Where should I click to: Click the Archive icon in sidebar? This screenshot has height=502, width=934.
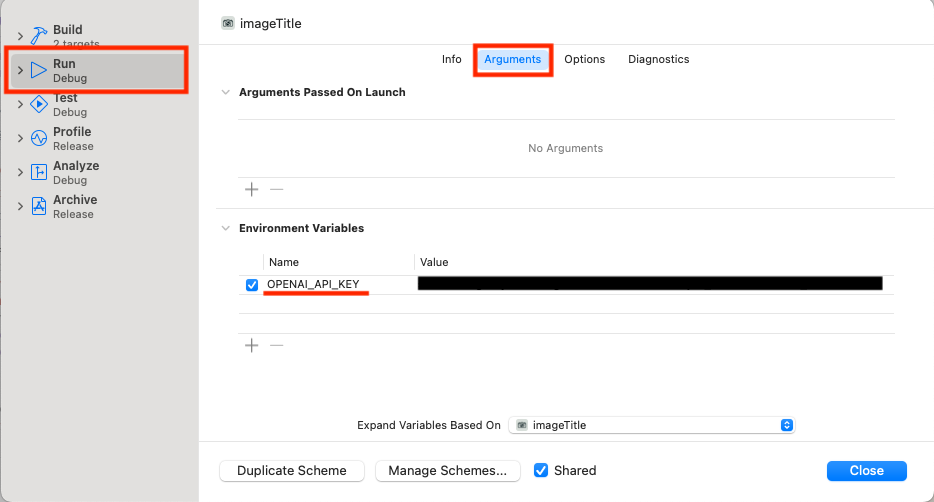tap(39, 206)
